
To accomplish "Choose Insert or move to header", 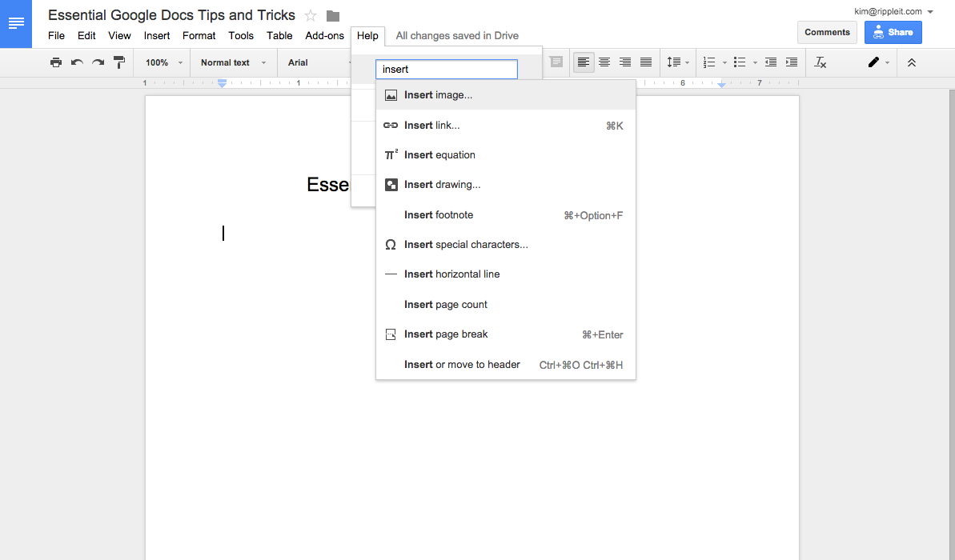I will 505,365.
